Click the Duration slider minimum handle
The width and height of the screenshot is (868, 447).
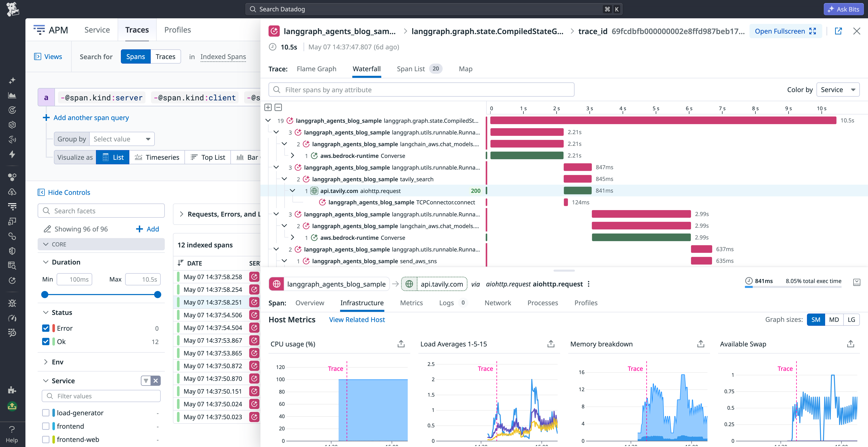click(x=44, y=294)
